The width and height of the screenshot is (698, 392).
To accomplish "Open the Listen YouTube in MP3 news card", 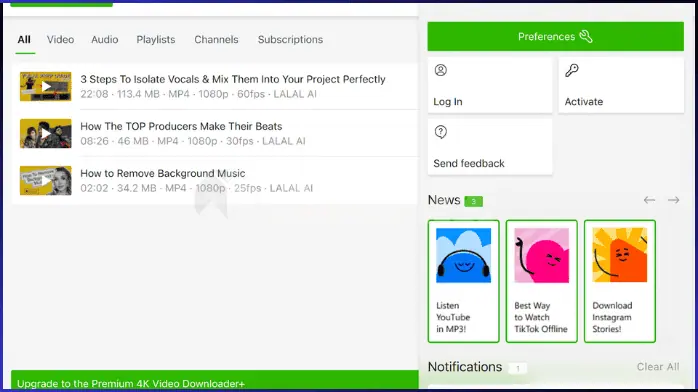I will [463, 281].
